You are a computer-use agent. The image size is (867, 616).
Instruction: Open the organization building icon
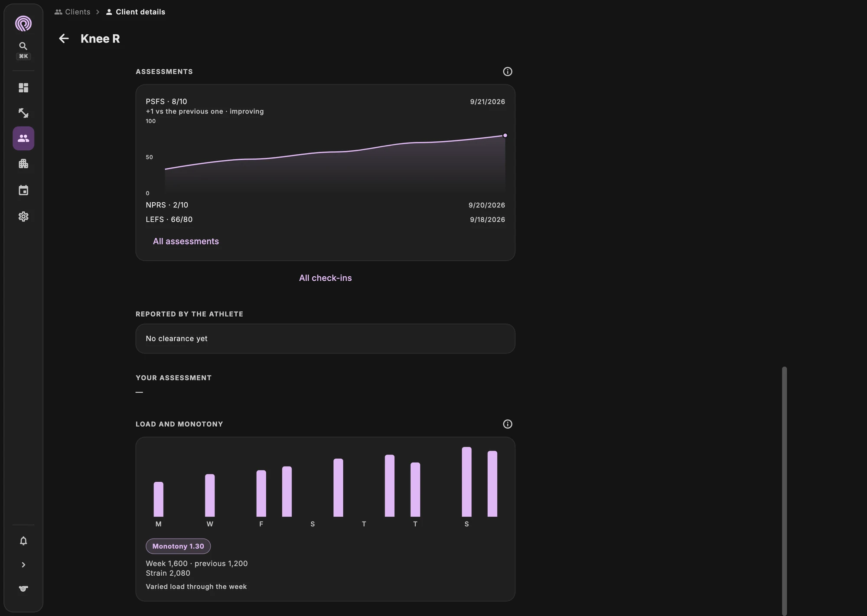tap(23, 164)
